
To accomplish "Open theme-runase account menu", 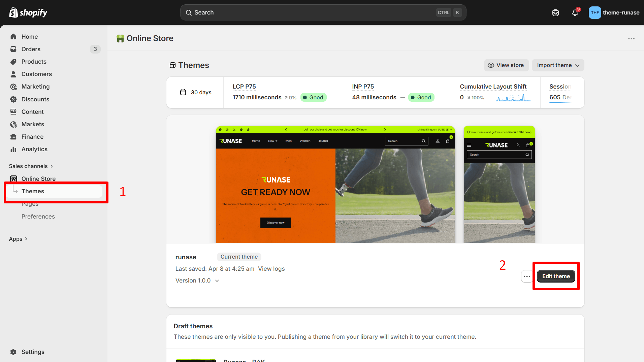I will [614, 12].
